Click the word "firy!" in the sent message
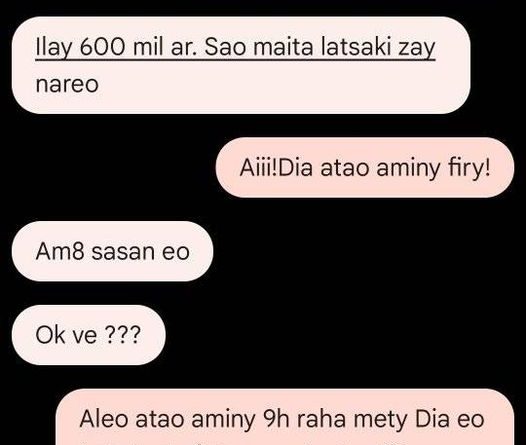The height and width of the screenshot is (445, 526). 469,168
